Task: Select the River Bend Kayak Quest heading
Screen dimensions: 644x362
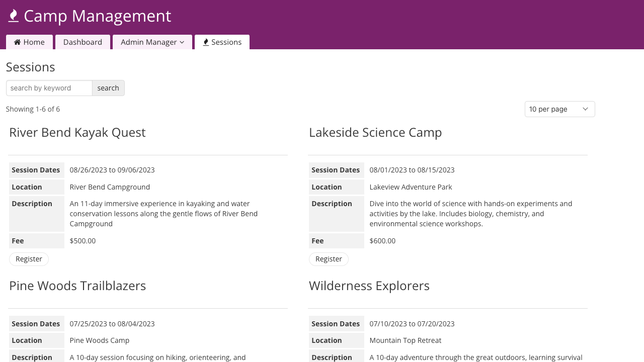Action: pos(77,132)
